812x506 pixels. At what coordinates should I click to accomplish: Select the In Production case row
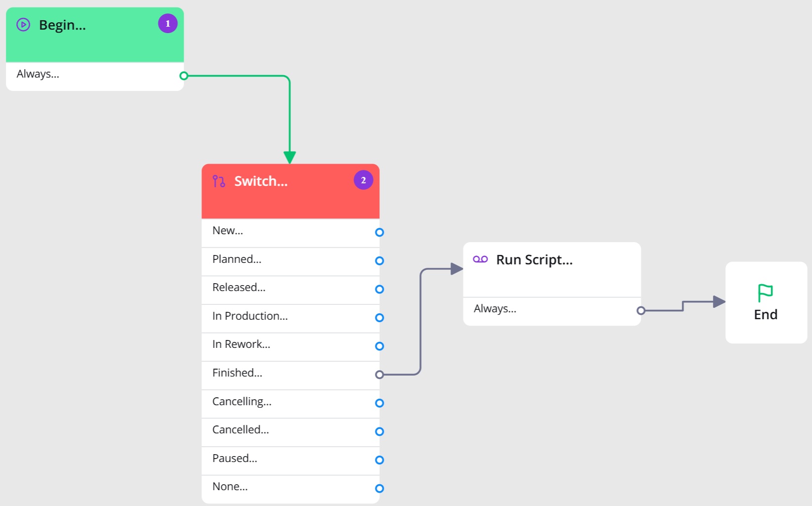(x=290, y=319)
